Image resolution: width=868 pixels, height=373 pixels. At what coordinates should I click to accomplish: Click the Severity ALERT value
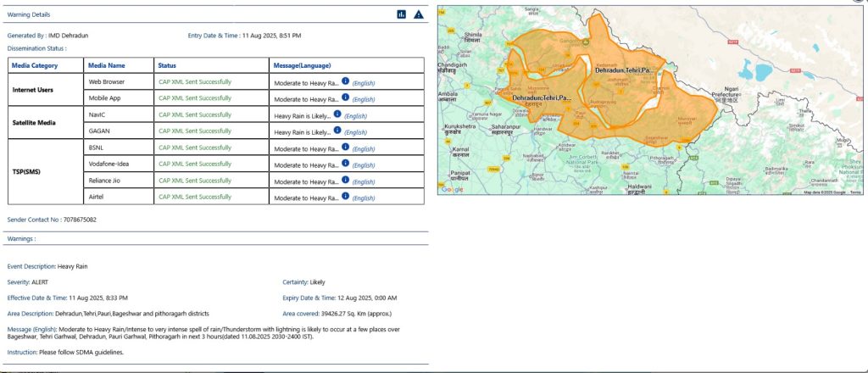pos(40,282)
